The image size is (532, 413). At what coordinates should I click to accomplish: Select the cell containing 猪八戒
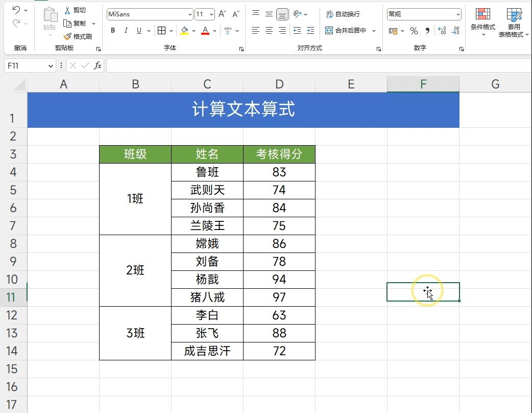click(207, 297)
